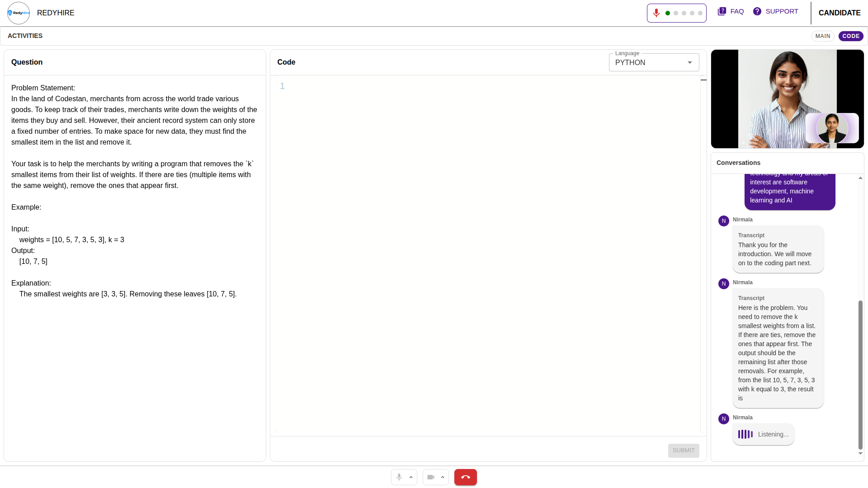The image size is (868, 488).
Task: Click the Conversations panel scrollbar thumb
Action: tap(860, 375)
